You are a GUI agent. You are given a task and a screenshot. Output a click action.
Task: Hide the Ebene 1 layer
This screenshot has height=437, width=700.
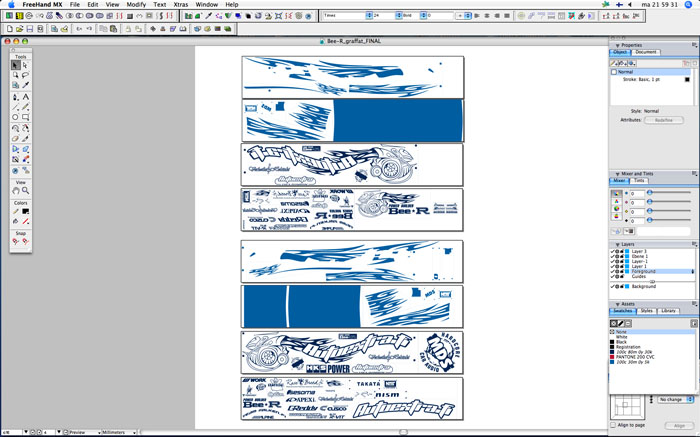612,257
